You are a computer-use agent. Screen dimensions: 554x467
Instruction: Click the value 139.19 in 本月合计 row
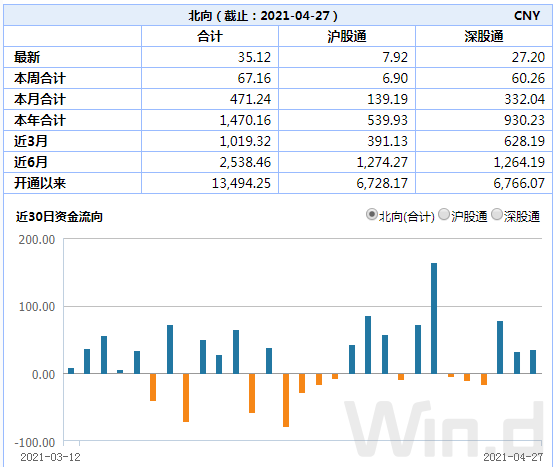388,99
